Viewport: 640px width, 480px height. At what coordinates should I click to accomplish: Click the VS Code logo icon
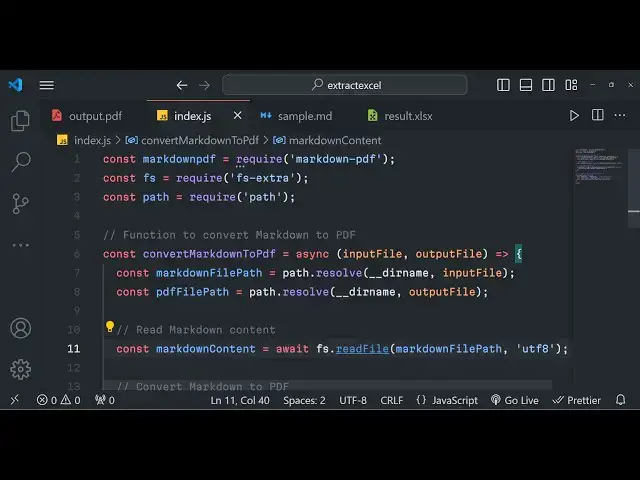[x=16, y=85]
